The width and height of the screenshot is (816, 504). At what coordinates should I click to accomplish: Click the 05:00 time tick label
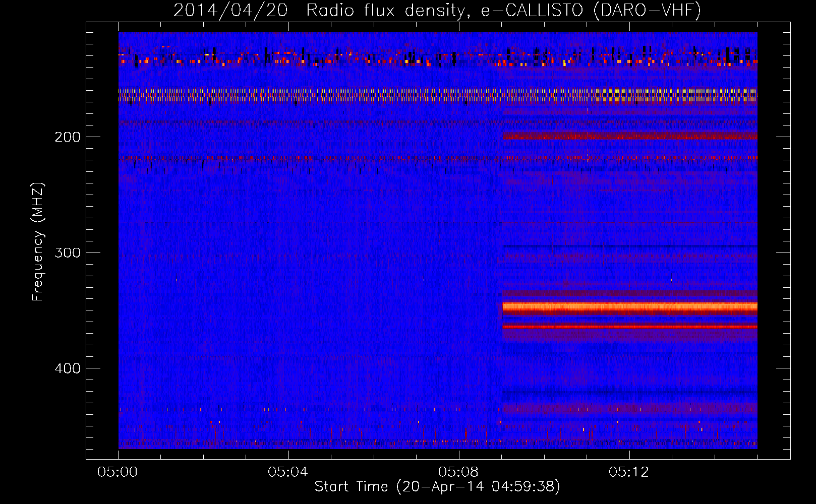click(118, 472)
